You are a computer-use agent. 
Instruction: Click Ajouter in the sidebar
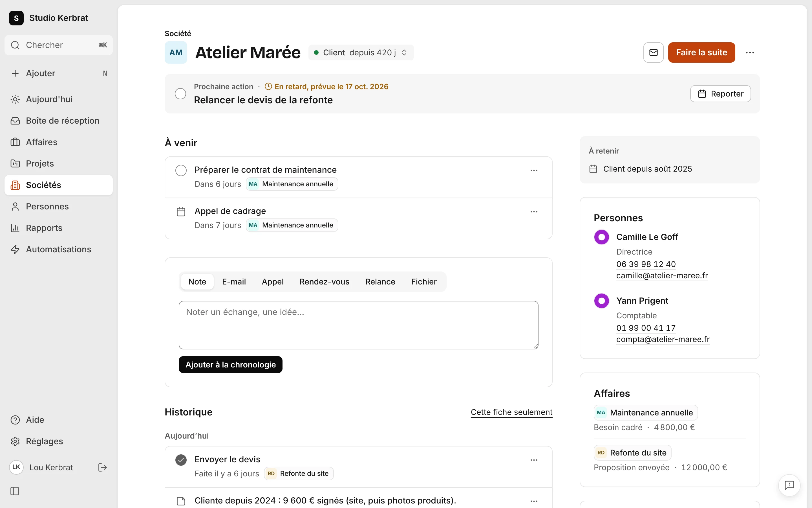coord(59,73)
